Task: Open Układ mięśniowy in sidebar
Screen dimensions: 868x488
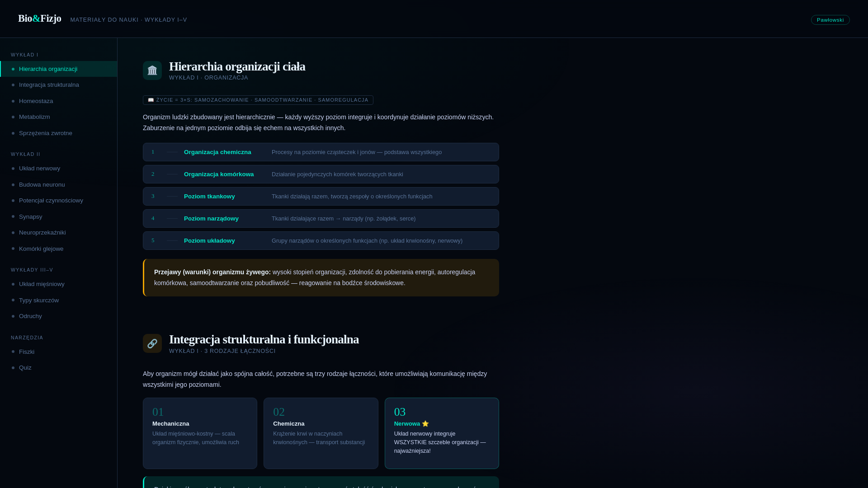Action: pyautogui.click(x=59, y=284)
